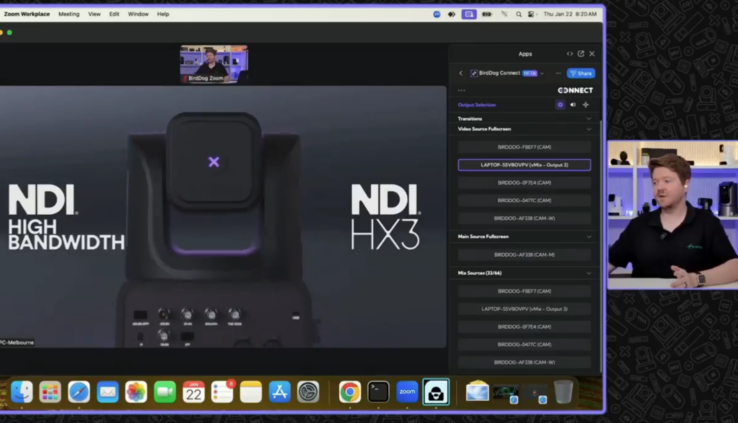Click the BirdDog Zoom participant video thumbnail

pos(214,64)
